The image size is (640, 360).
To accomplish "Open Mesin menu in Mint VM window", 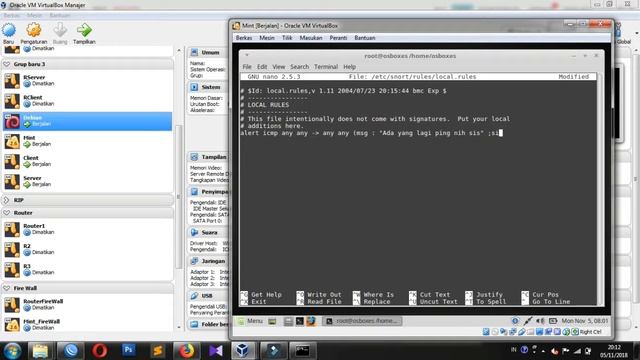I will tap(267, 38).
